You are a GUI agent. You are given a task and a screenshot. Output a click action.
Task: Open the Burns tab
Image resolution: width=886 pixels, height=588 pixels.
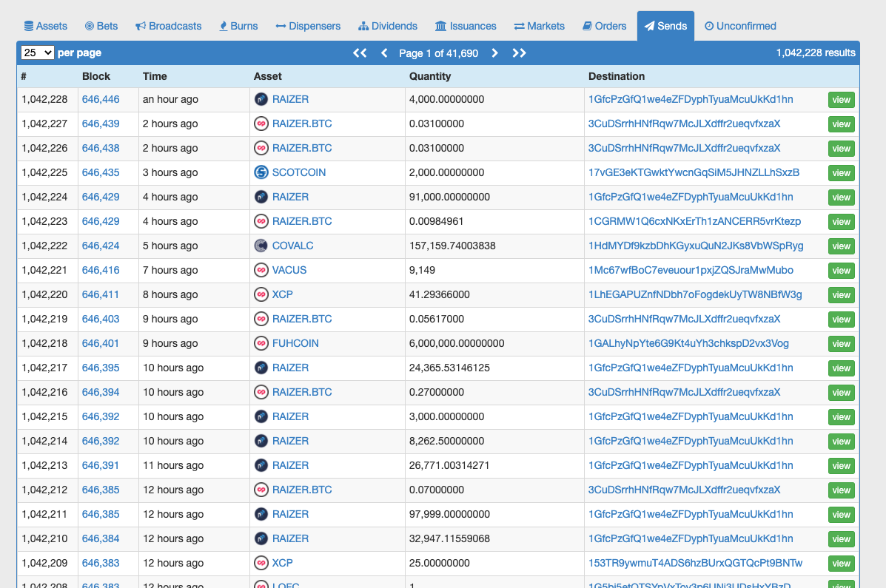pyautogui.click(x=238, y=26)
